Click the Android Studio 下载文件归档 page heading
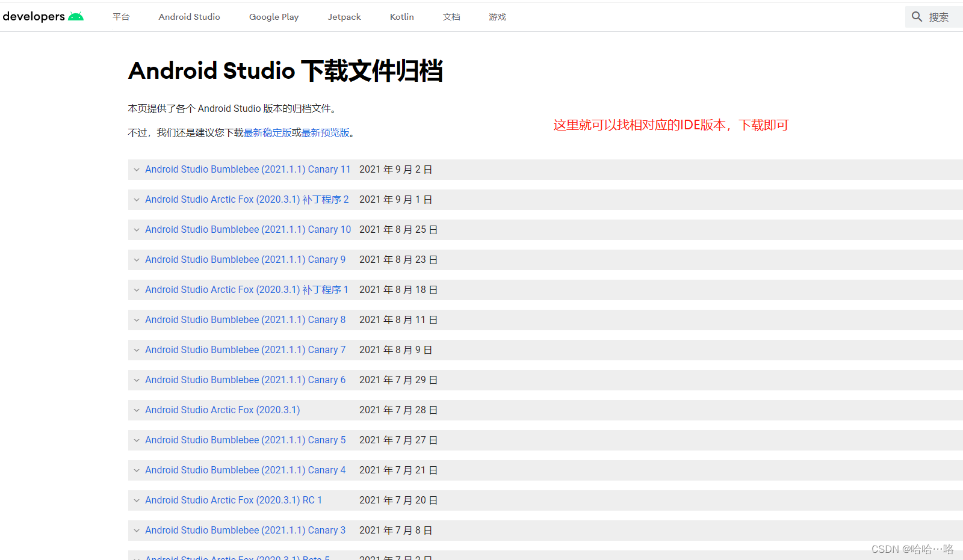The height and width of the screenshot is (560, 963). click(286, 71)
